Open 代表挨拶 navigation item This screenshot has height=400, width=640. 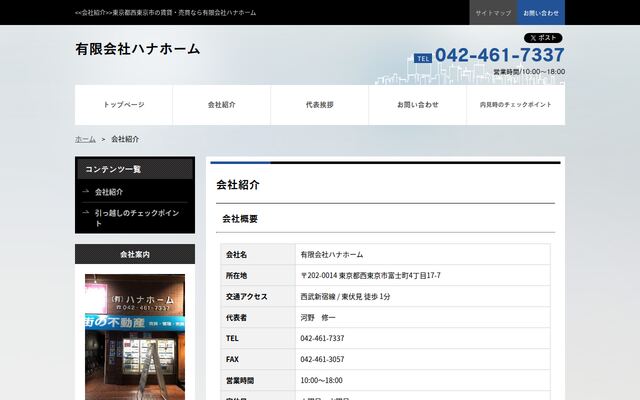[x=320, y=105]
